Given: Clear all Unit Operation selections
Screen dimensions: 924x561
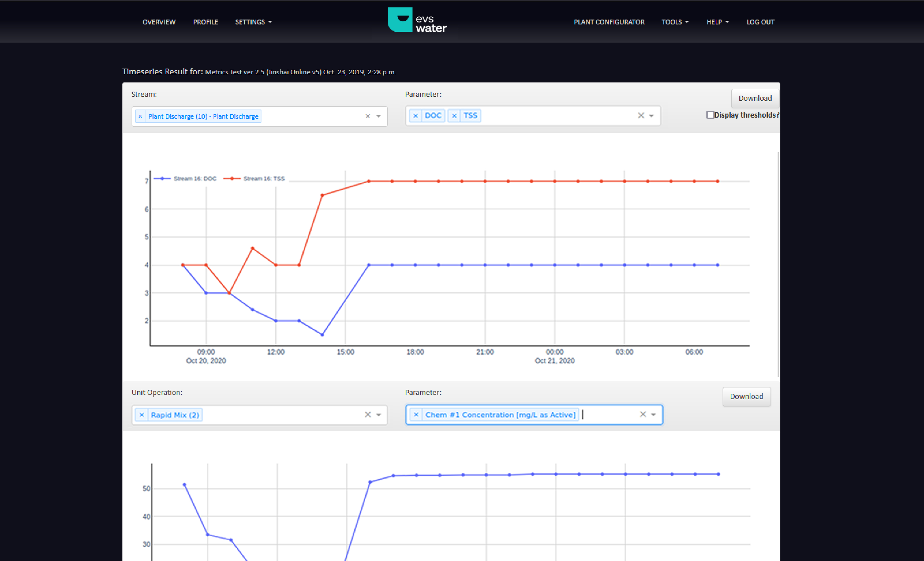Looking at the screenshot, I should point(368,415).
